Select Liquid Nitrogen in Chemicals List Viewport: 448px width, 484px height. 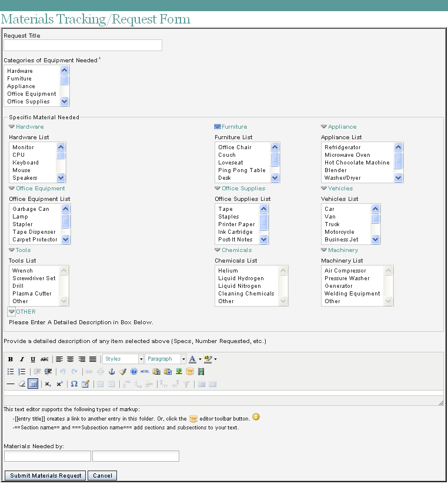coord(246,286)
